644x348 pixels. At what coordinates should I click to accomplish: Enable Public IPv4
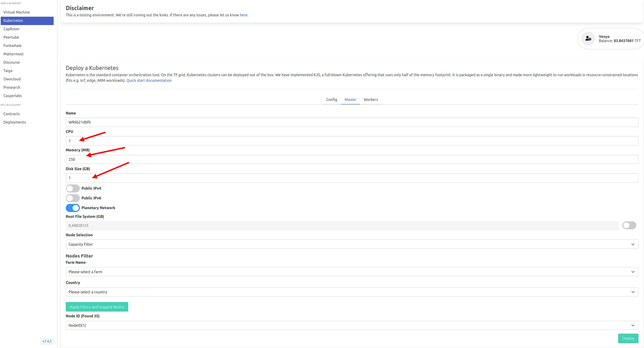(72, 188)
